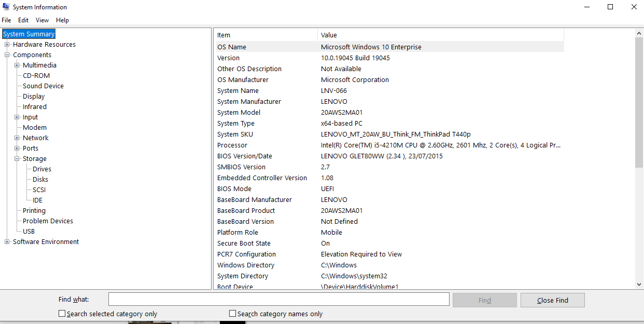Screen dimensions: 644x324
Task: Open the Printing category
Action: (34, 211)
